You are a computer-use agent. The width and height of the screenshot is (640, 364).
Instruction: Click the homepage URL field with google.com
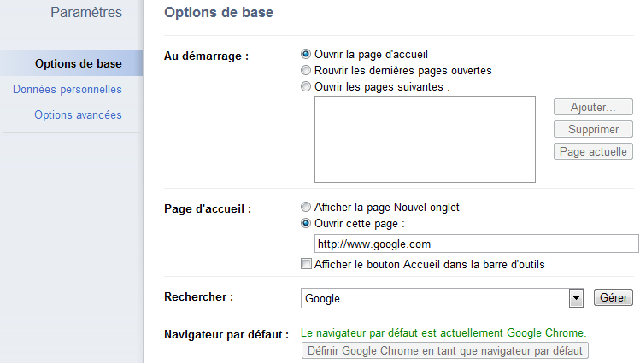click(476, 244)
